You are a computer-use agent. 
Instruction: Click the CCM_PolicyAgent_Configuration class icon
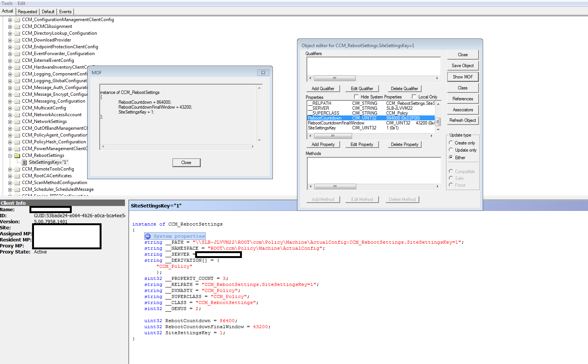click(x=17, y=135)
